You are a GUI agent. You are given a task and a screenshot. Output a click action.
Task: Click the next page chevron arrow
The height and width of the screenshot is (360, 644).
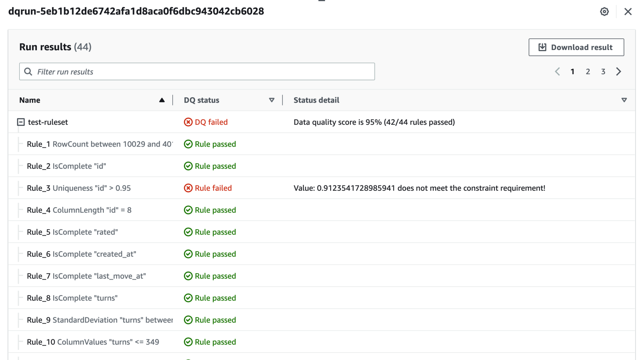619,71
